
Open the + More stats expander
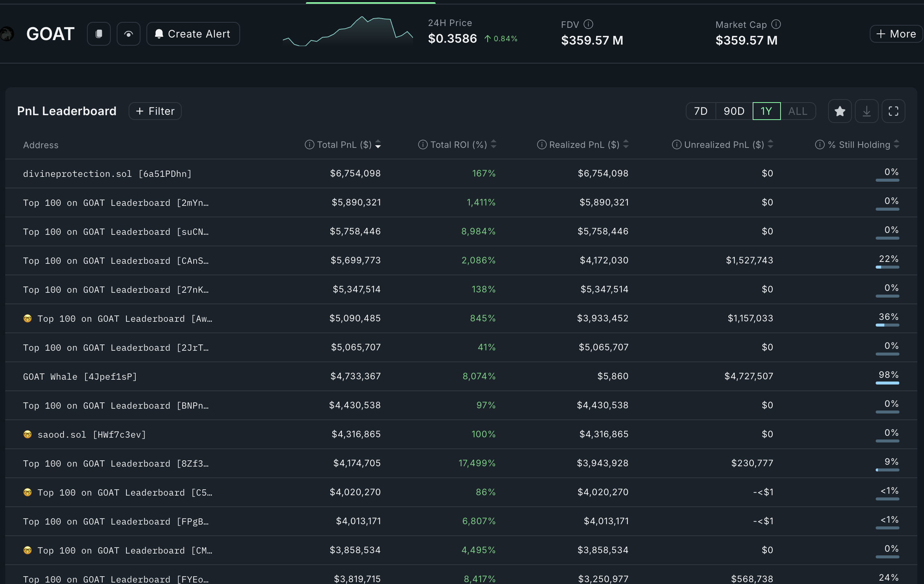[896, 34]
